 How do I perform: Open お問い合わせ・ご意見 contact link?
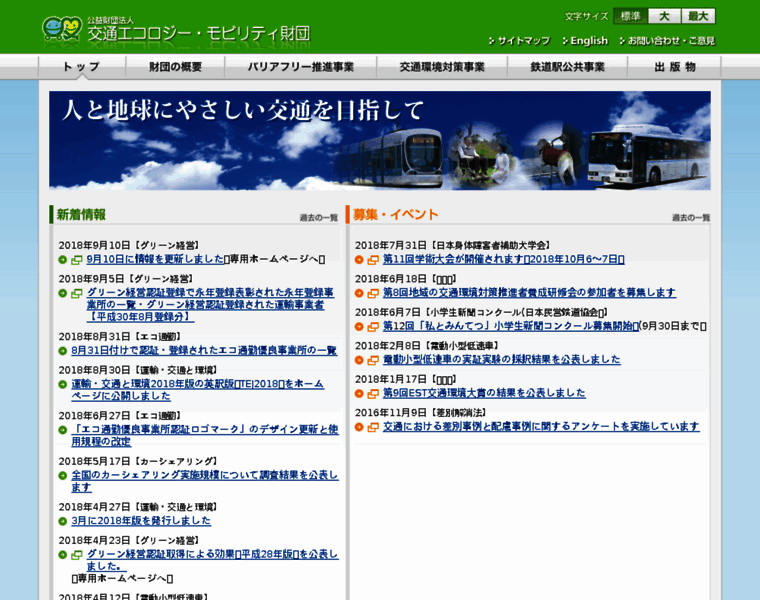671,41
